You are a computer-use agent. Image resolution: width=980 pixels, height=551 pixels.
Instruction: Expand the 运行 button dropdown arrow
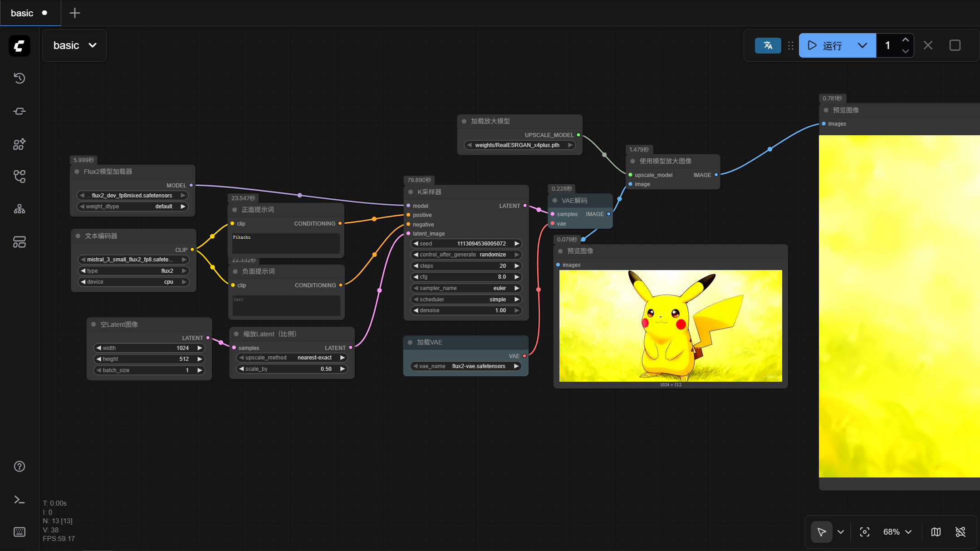pos(862,45)
